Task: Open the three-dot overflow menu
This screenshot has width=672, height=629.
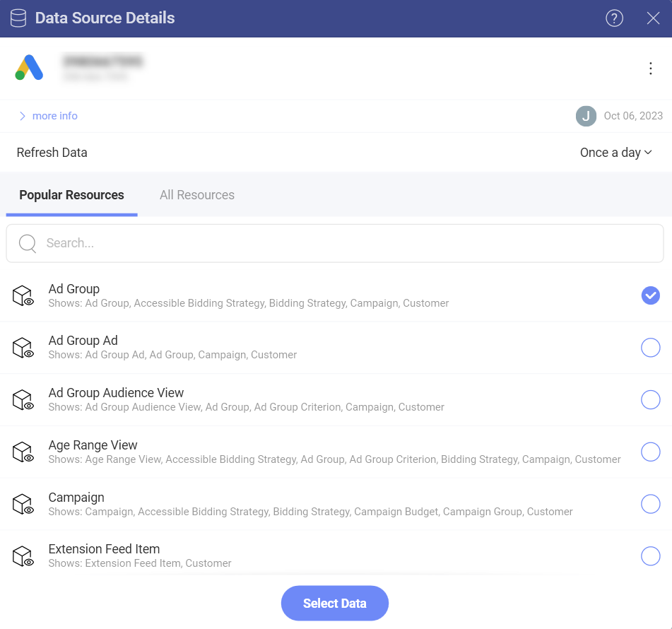Action: 650,69
